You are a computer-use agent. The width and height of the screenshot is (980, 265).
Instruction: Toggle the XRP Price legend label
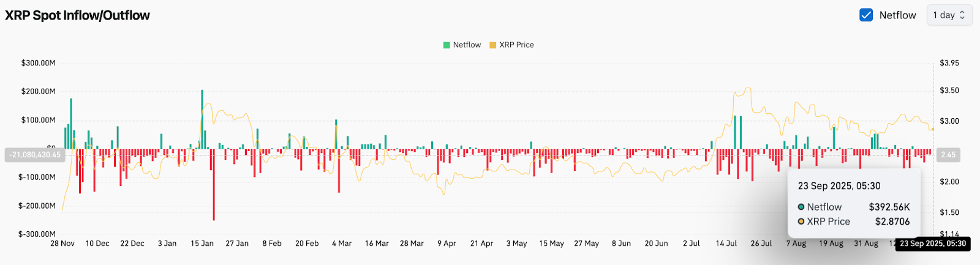tap(516, 45)
